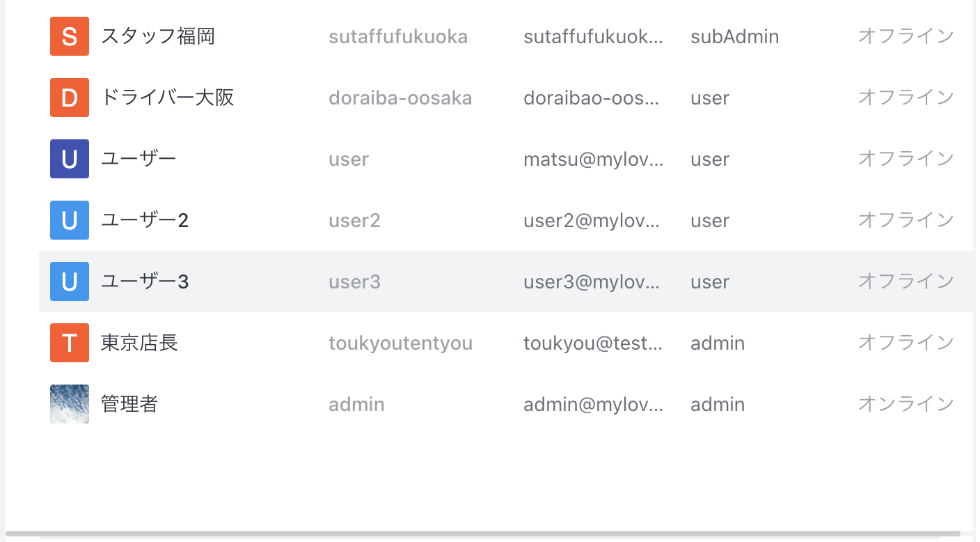Select the スタッフ福岡 user name
980x542 pixels.
coord(158,36)
